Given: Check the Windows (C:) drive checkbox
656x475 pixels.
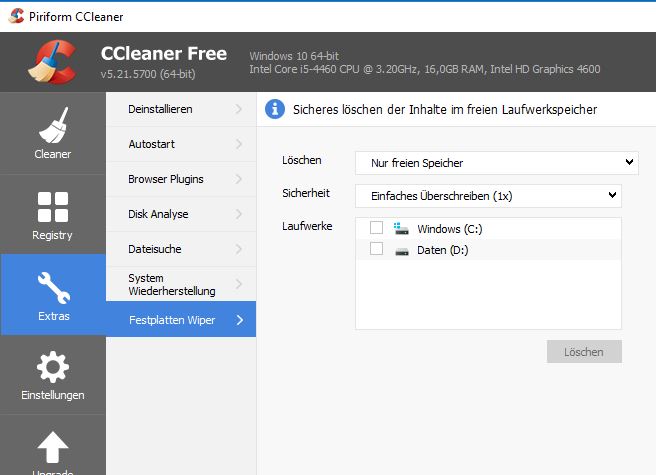Looking at the screenshot, I should tap(376, 228).
